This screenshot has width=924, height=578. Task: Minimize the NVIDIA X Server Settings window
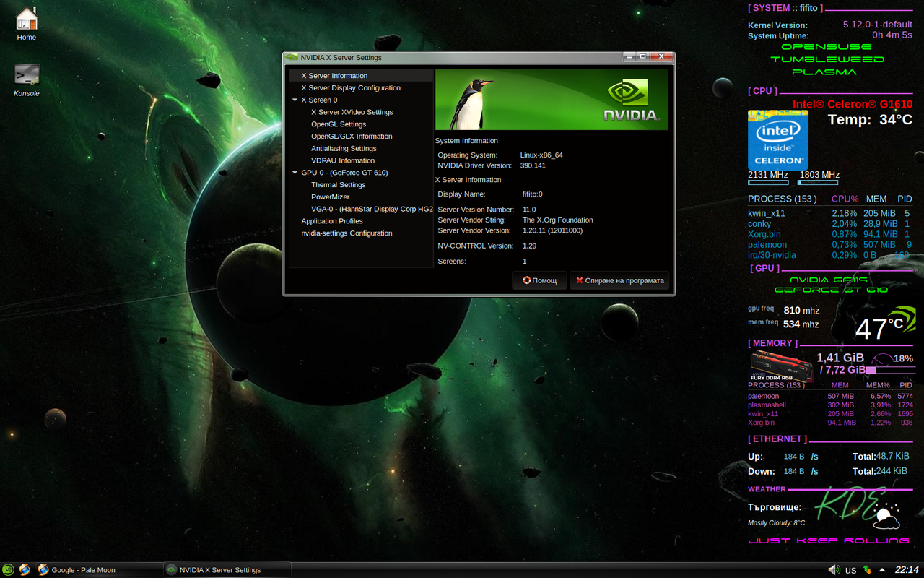pos(630,56)
